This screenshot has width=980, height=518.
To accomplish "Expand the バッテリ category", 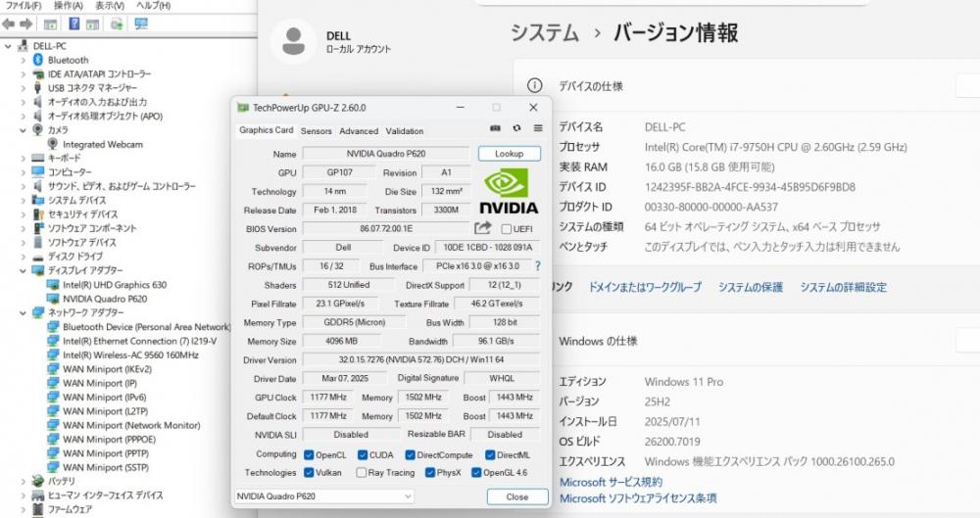I will [x=24, y=481].
